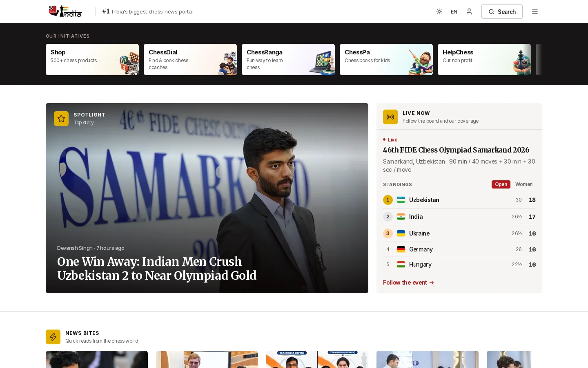This screenshot has width=588, height=368.
Task: Click the Germany flag icon
Action: click(401, 249)
